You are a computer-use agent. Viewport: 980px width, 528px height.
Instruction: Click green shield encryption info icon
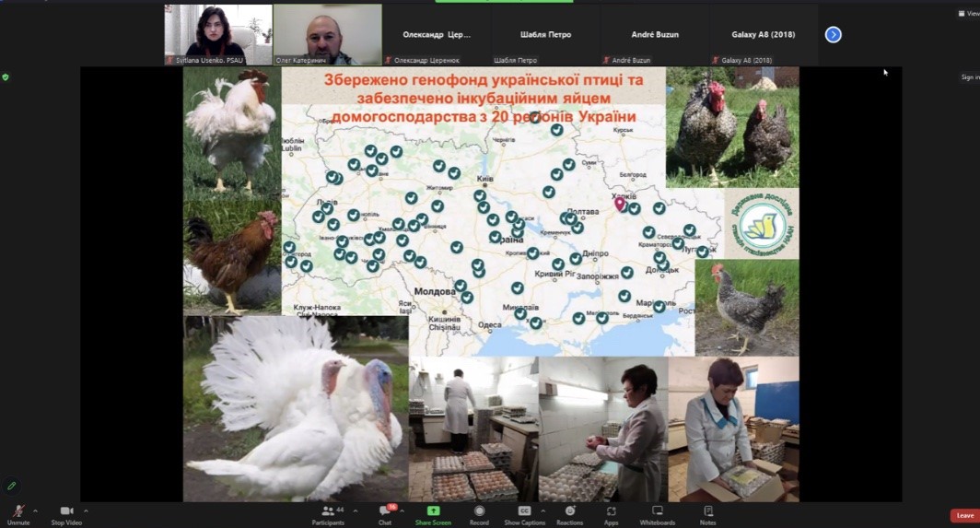pos(6,77)
